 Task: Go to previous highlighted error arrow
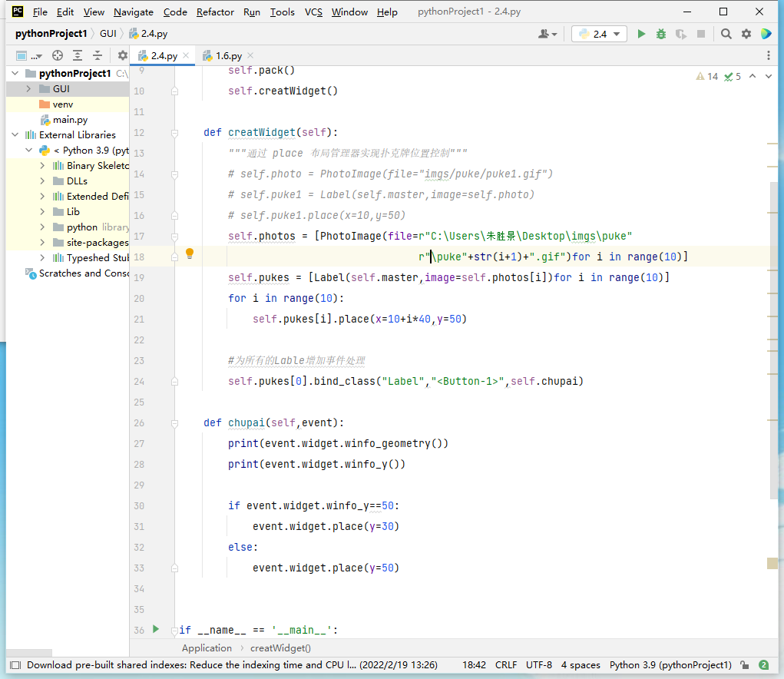[753, 76]
